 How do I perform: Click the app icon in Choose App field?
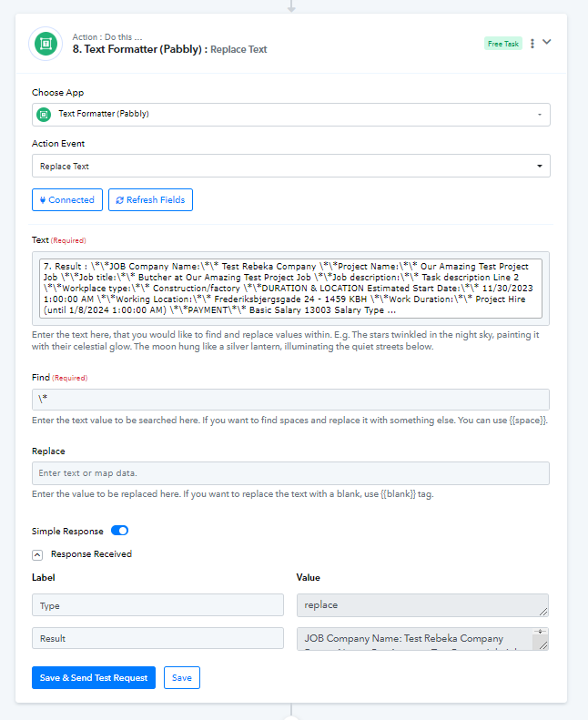(x=44, y=115)
